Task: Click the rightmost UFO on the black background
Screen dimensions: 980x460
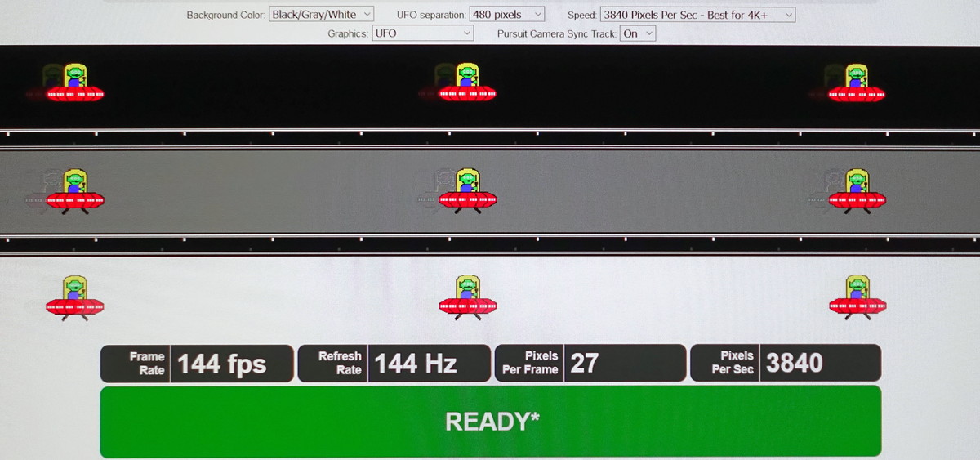Action: [x=857, y=83]
